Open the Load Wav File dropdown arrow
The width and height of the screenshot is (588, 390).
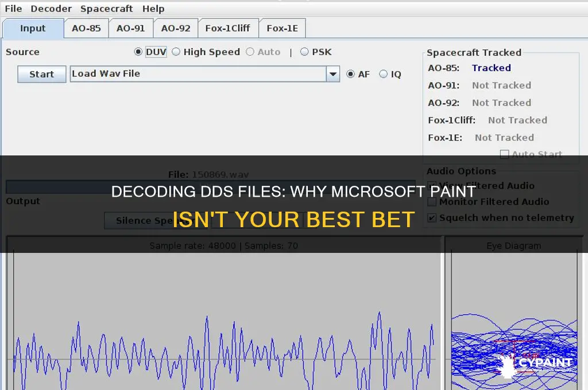coord(332,74)
